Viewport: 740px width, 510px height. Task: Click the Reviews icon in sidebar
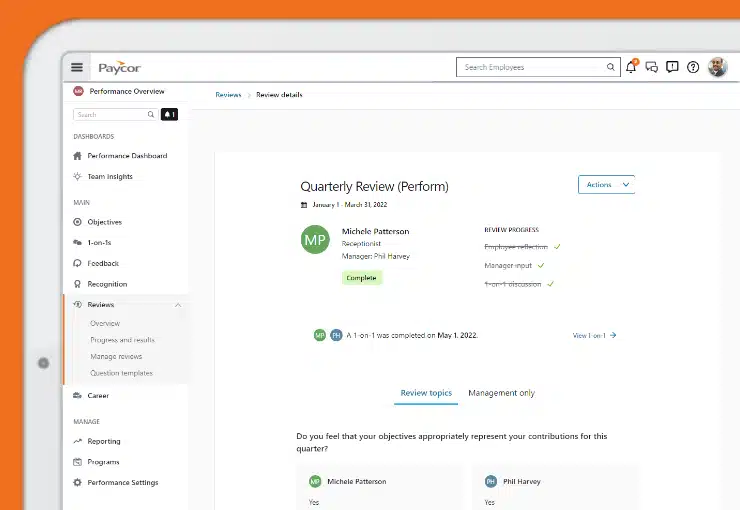pos(77,305)
